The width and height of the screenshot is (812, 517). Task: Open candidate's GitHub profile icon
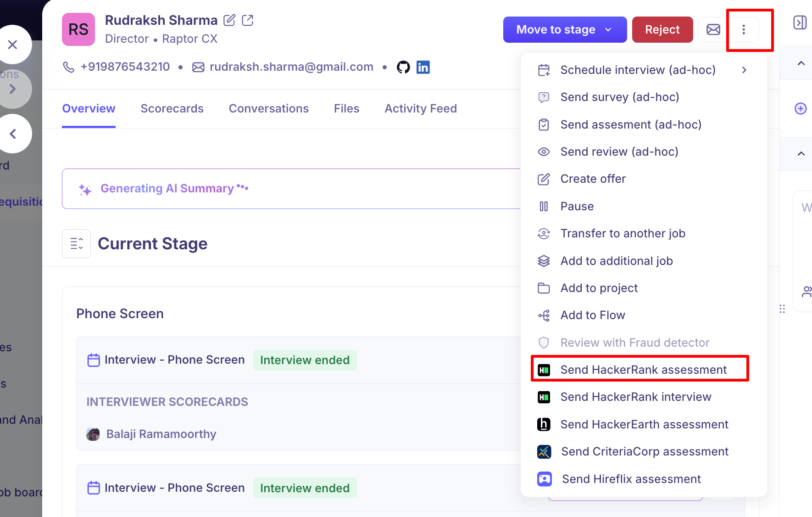pos(403,67)
